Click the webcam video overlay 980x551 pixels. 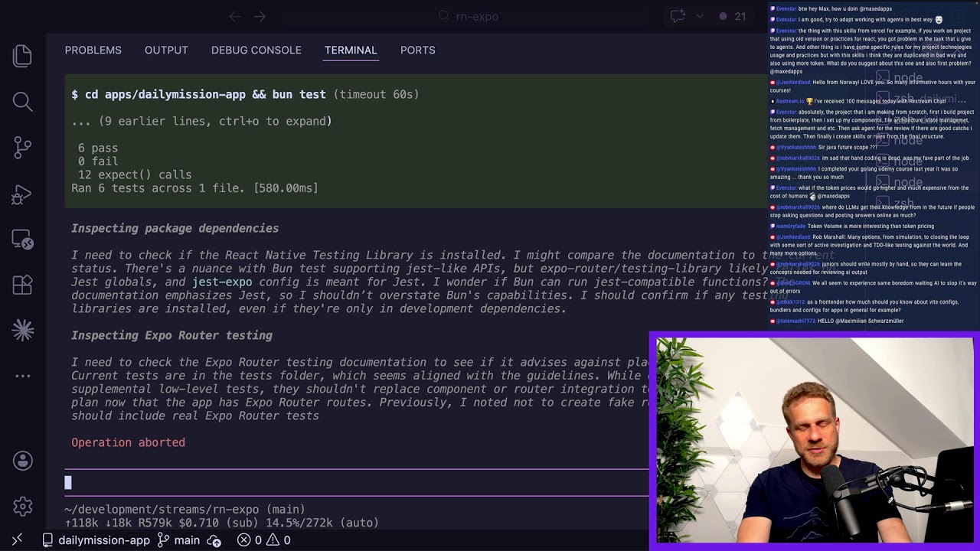(x=815, y=441)
